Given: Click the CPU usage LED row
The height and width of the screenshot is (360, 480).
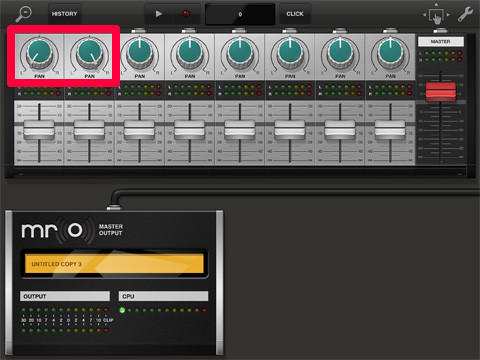Looking at the screenshot, I should (x=163, y=310).
